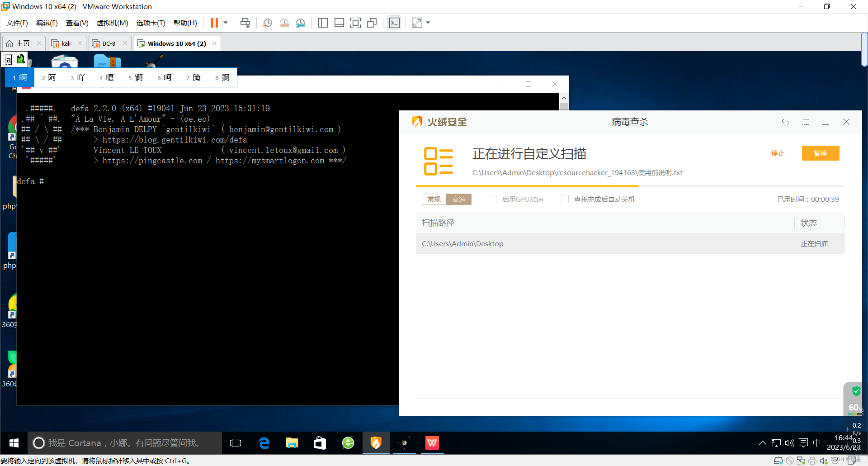Open the 文件(F) menu
The image size is (868, 466).
coord(17,23)
